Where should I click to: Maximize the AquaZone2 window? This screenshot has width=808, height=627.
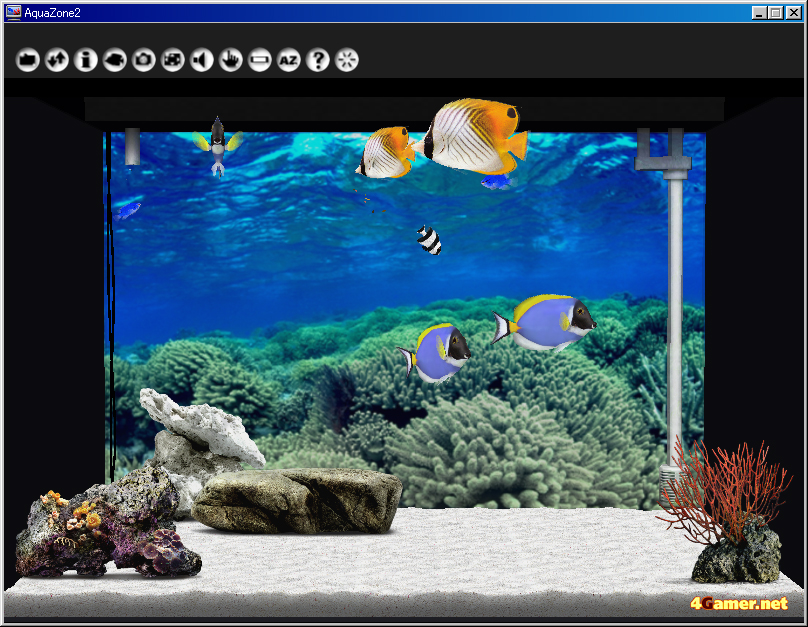point(777,12)
